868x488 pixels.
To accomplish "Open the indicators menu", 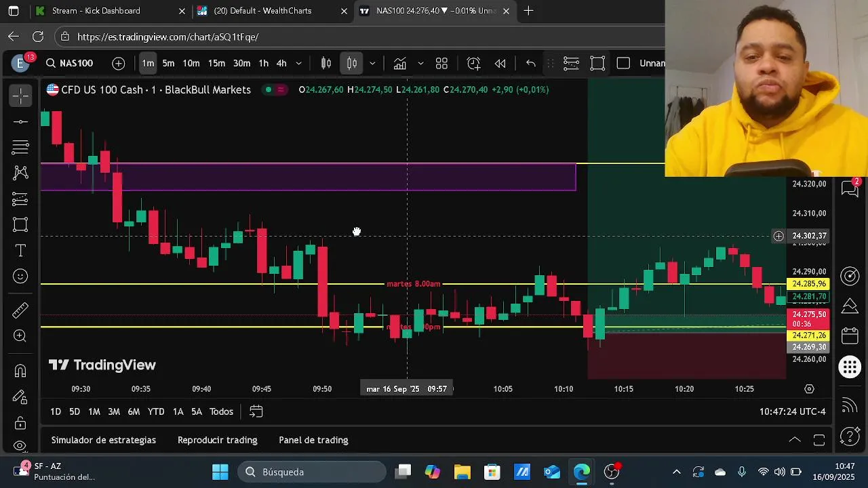I will [400, 63].
